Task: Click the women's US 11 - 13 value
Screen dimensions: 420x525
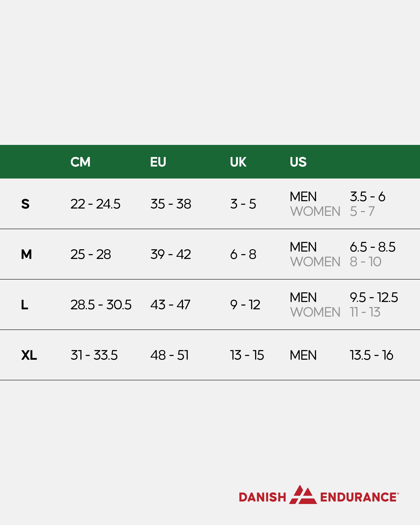Action: click(x=365, y=312)
